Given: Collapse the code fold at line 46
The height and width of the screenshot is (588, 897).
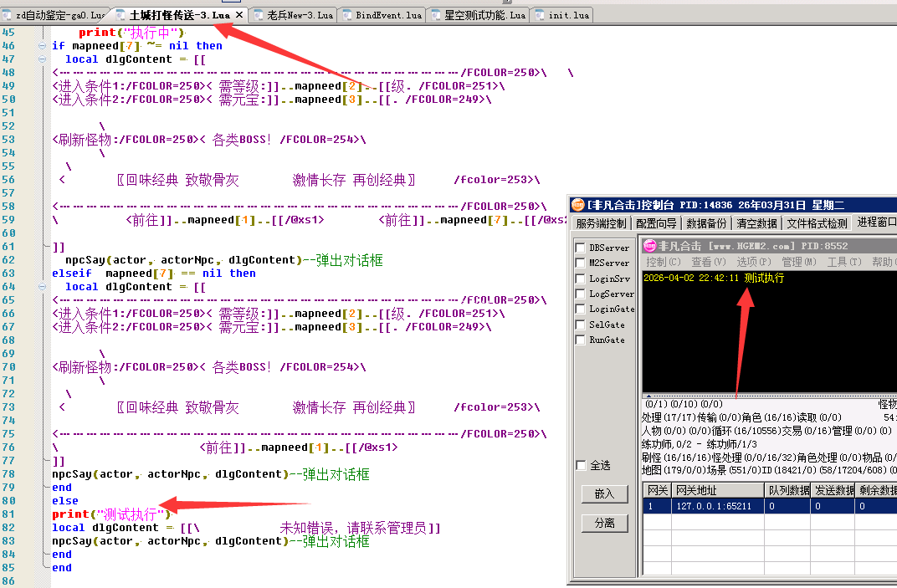Looking at the screenshot, I should [x=42, y=46].
